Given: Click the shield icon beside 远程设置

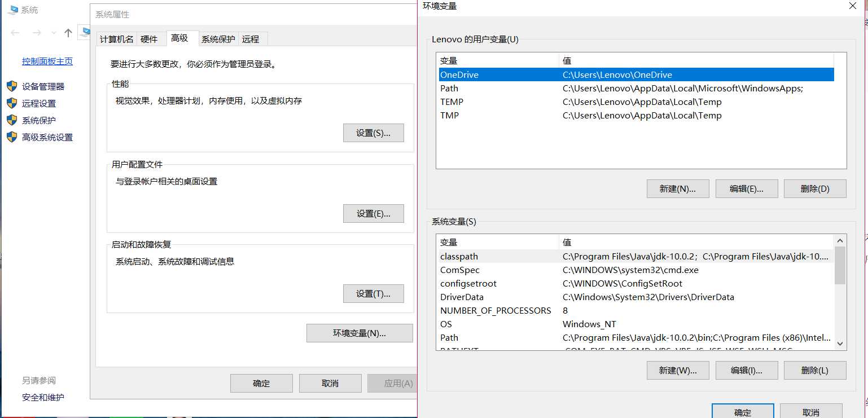Looking at the screenshot, I should point(12,103).
